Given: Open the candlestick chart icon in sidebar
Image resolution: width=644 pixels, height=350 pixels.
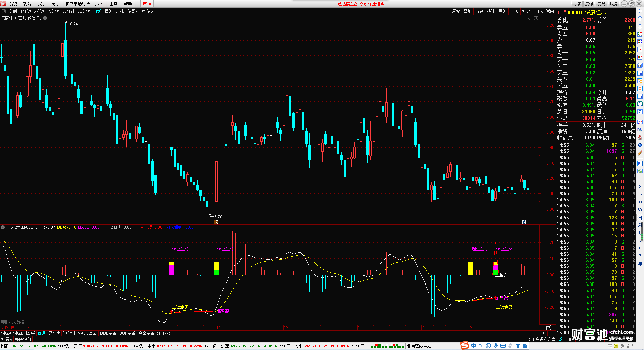Looking at the screenshot, I should 640,57.
